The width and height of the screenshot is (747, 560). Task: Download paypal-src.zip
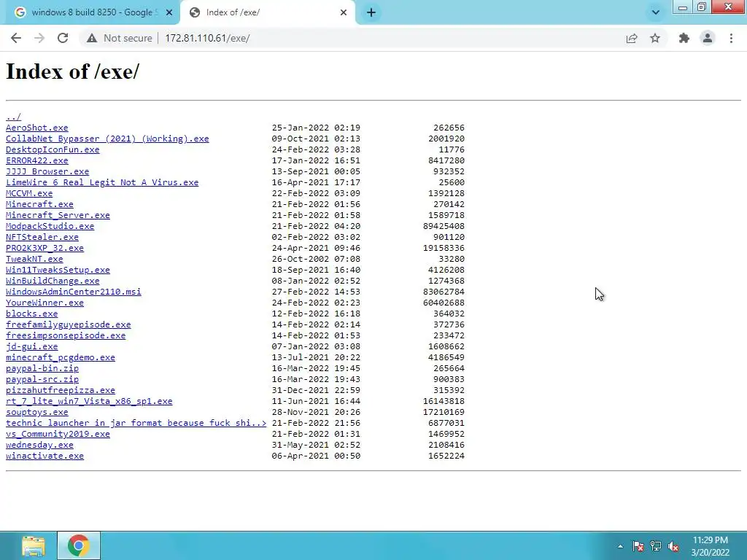(42, 379)
